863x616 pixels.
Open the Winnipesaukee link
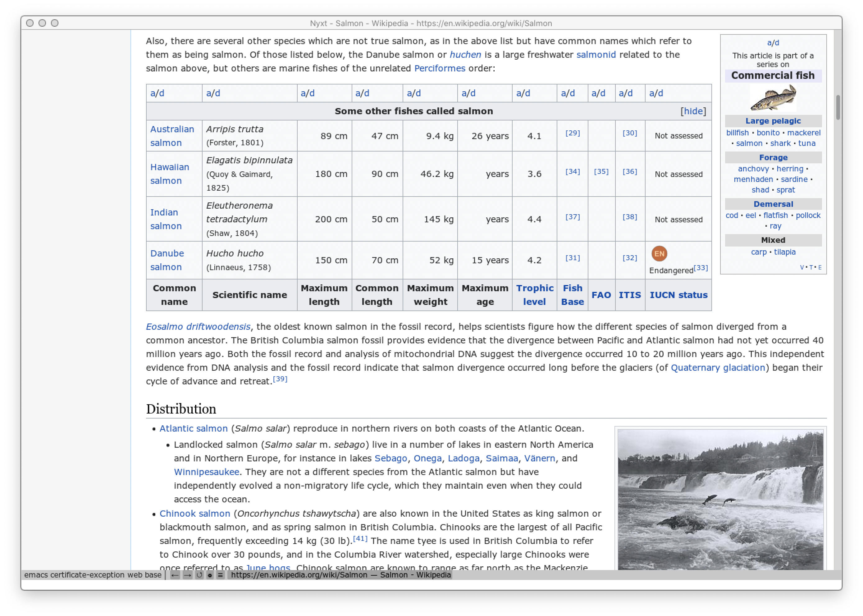coord(207,472)
